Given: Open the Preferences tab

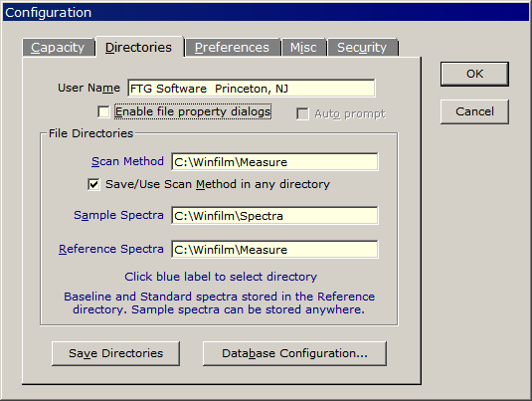Looking at the screenshot, I should [x=232, y=48].
